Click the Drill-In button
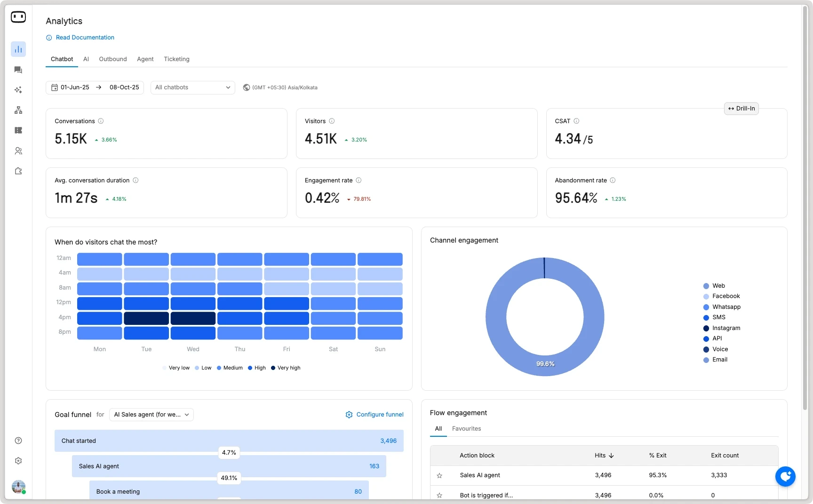The image size is (813, 504). tap(741, 108)
